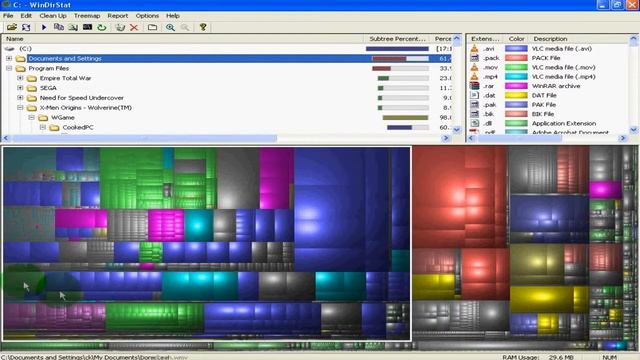Open the Help menu
The height and width of the screenshot is (360, 640).
173,16
